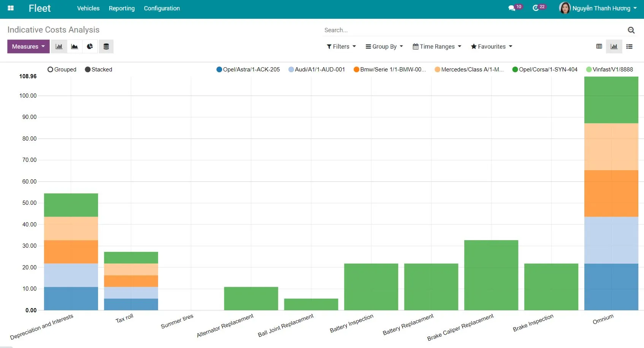This screenshot has width=644, height=348.
Task: Open the activities clock icon with 22 badge
Action: (539, 8)
